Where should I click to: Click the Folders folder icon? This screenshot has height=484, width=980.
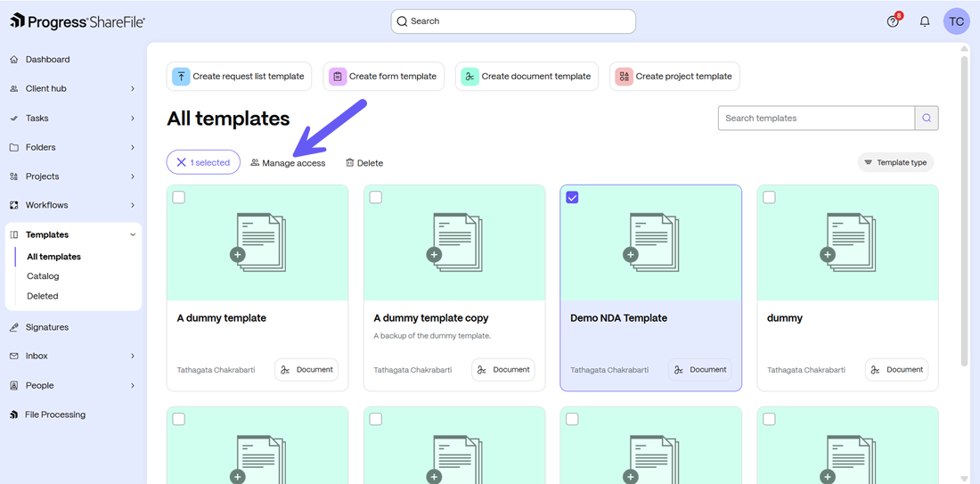pyautogui.click(x=13, y=148)
